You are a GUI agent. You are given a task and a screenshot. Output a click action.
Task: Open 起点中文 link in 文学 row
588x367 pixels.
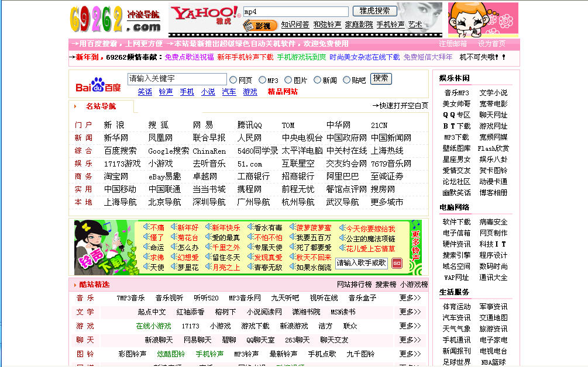point(152,312)
